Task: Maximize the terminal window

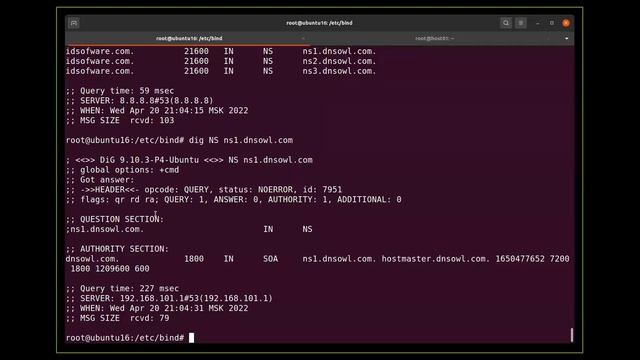Action: point(552,23)
